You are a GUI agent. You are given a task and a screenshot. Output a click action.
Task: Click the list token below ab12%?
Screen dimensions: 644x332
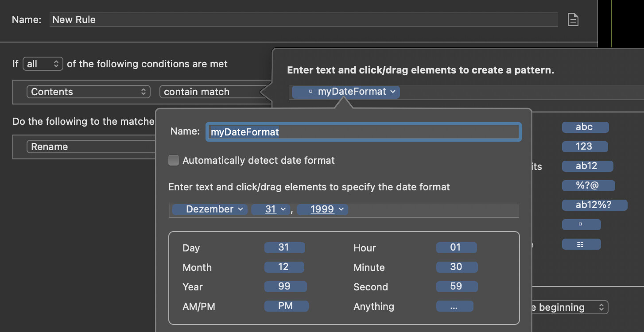pyautogui.click(x=582, y=244)
